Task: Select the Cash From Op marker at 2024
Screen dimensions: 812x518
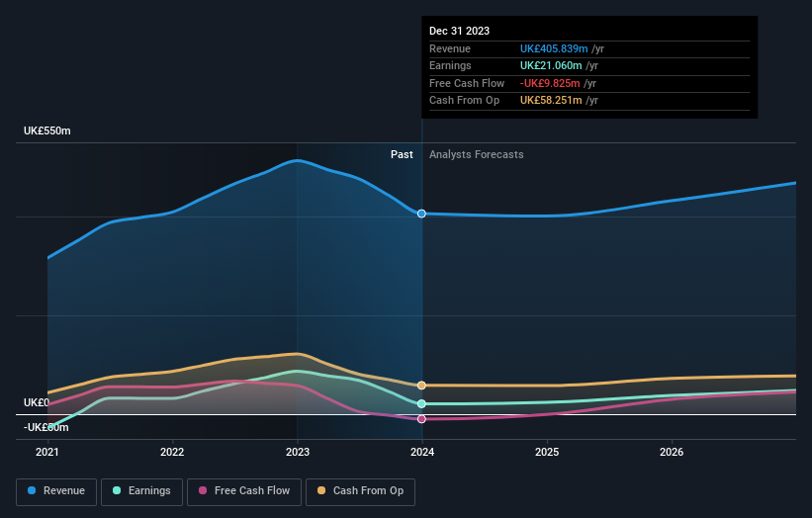Action: click(421, 386)
